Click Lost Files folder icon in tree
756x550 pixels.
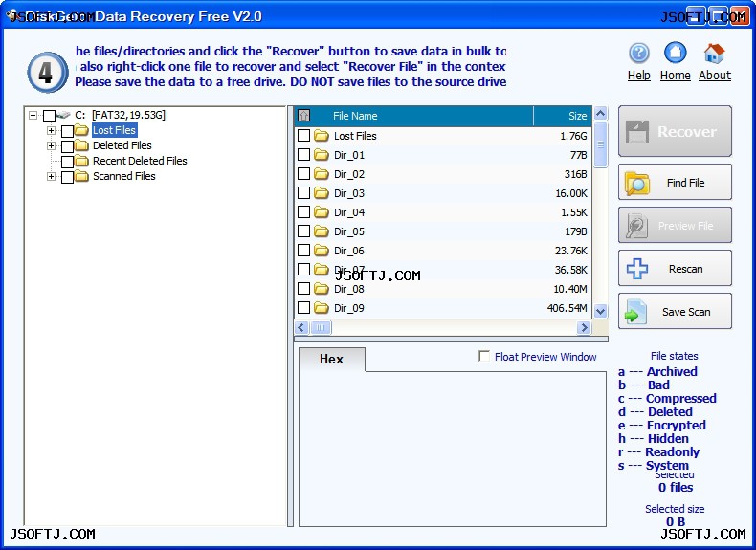[x=81, y=130]
